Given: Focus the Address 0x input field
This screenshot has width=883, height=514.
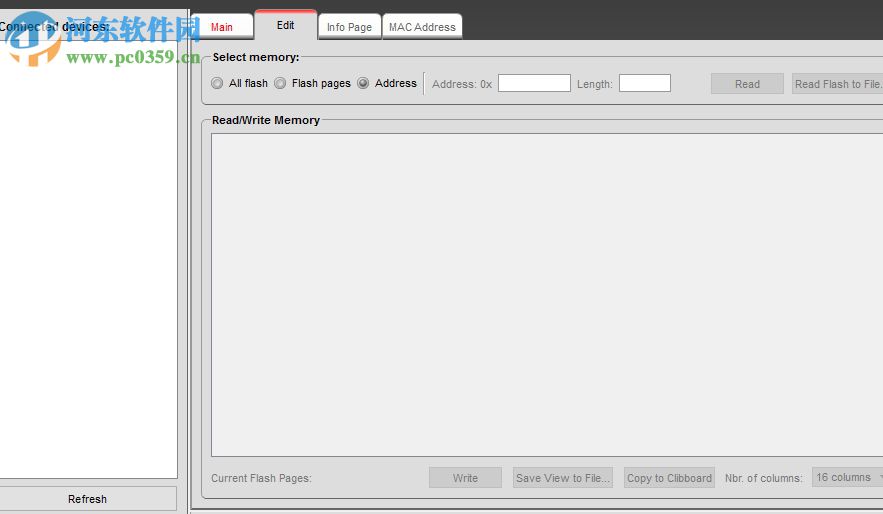Looking at the screenshot, I should [534, 83].
